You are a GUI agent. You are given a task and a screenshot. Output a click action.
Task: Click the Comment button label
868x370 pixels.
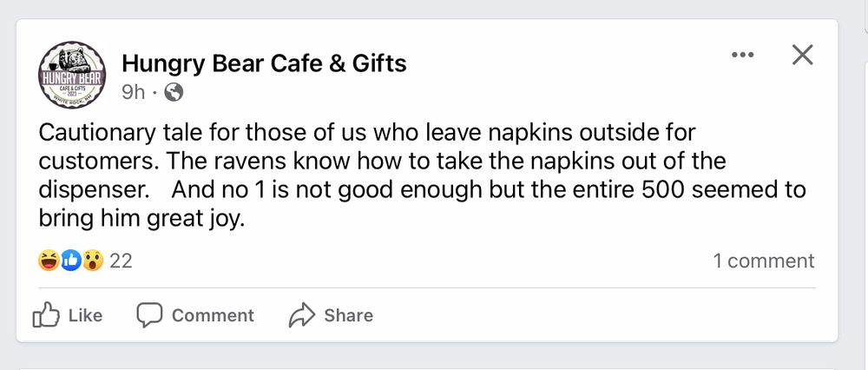[x=213, y=315]
